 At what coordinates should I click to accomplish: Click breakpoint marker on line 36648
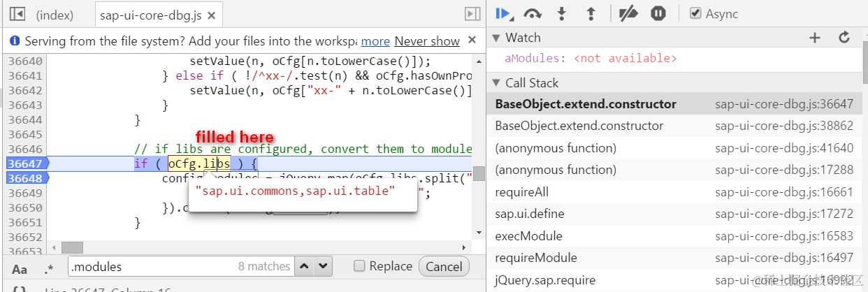(27, 178)
